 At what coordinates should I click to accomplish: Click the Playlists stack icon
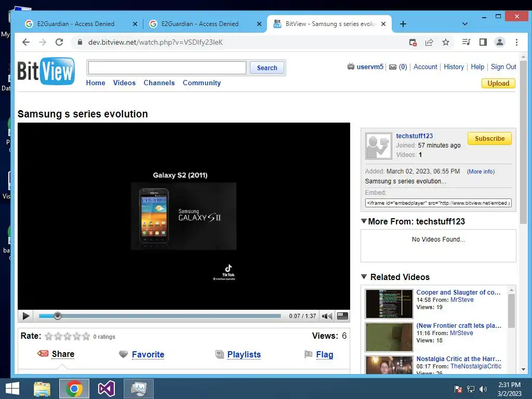[x=220, y=354]
